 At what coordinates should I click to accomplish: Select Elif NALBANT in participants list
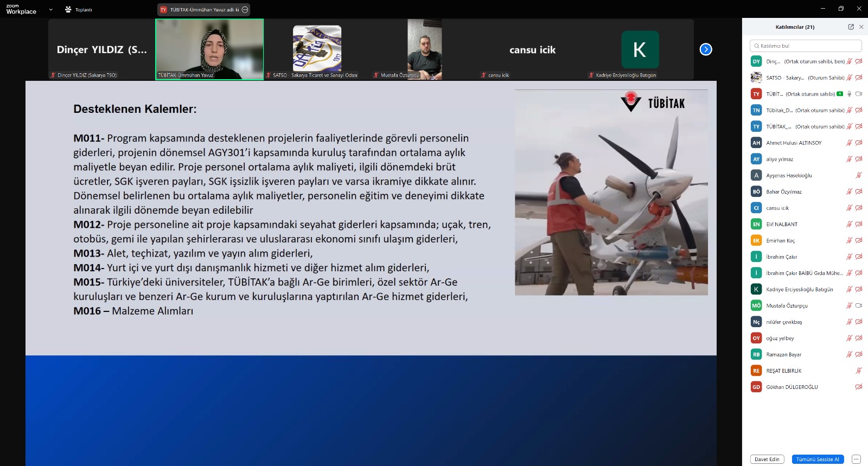(782, 224)
